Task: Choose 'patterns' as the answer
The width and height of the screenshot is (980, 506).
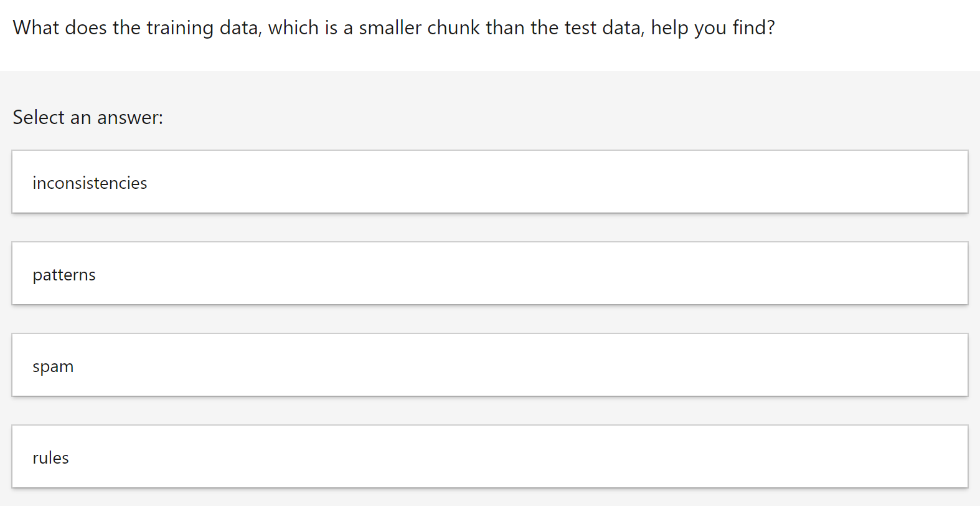Action: click(x=490, y=273)
